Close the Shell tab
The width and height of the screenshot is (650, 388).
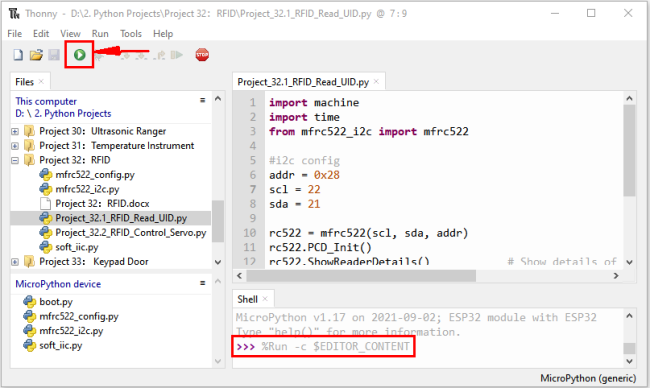tap(265, 299)
